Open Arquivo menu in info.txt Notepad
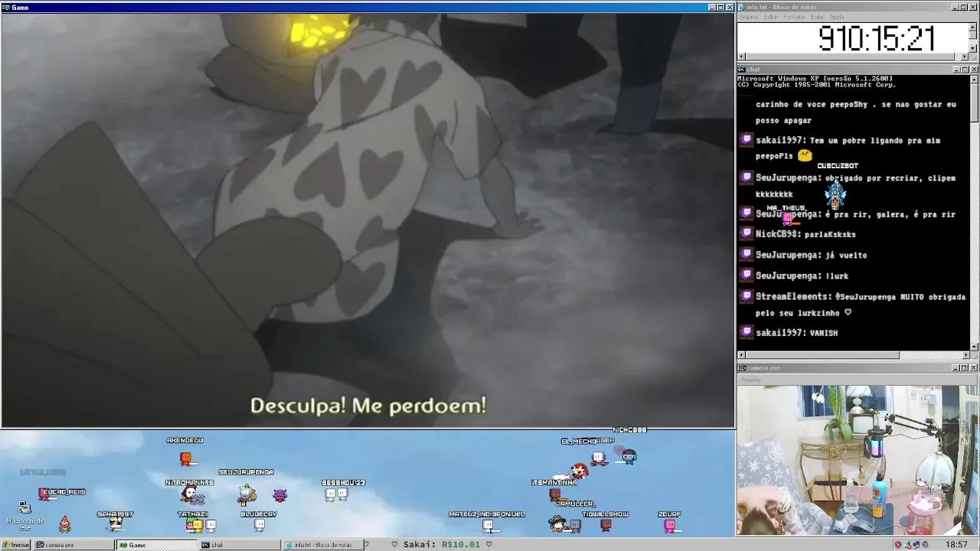Image resolution: width=980 pixels, height=551 pixels. 748,17
